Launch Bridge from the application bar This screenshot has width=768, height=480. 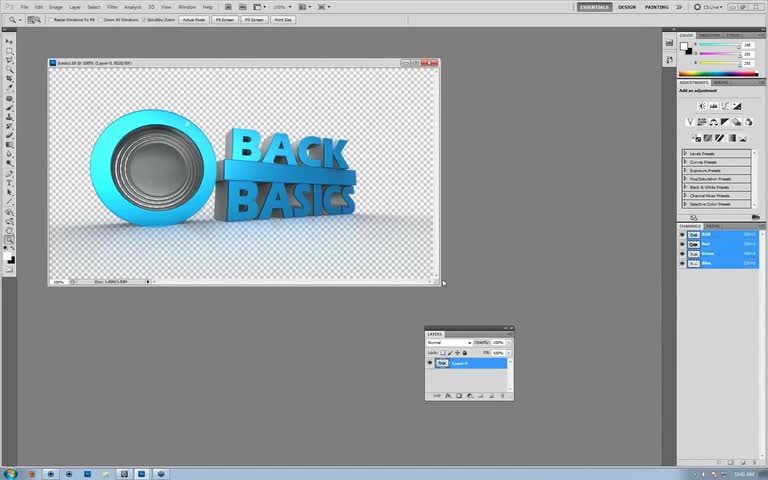[x=228, y=7]
